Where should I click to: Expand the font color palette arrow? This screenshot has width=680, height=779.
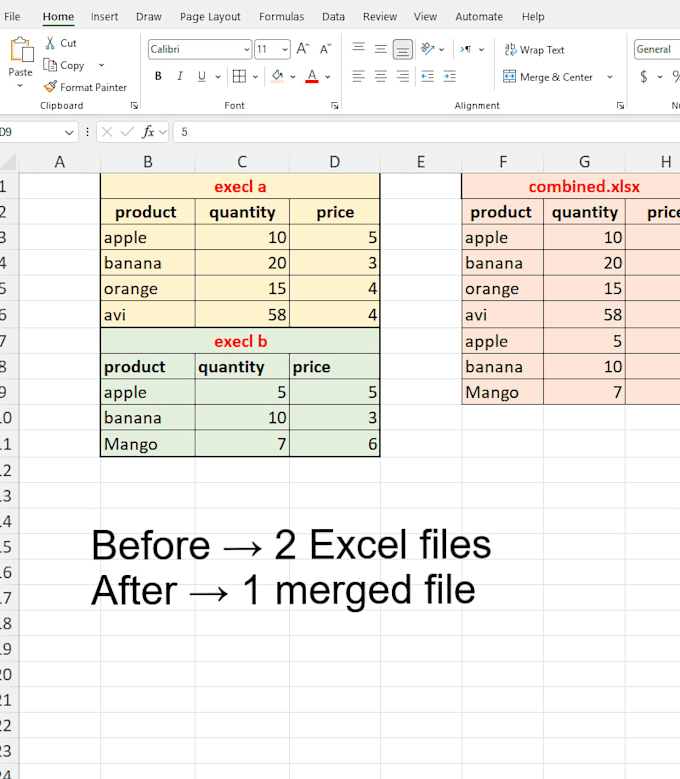click(328, 77)
